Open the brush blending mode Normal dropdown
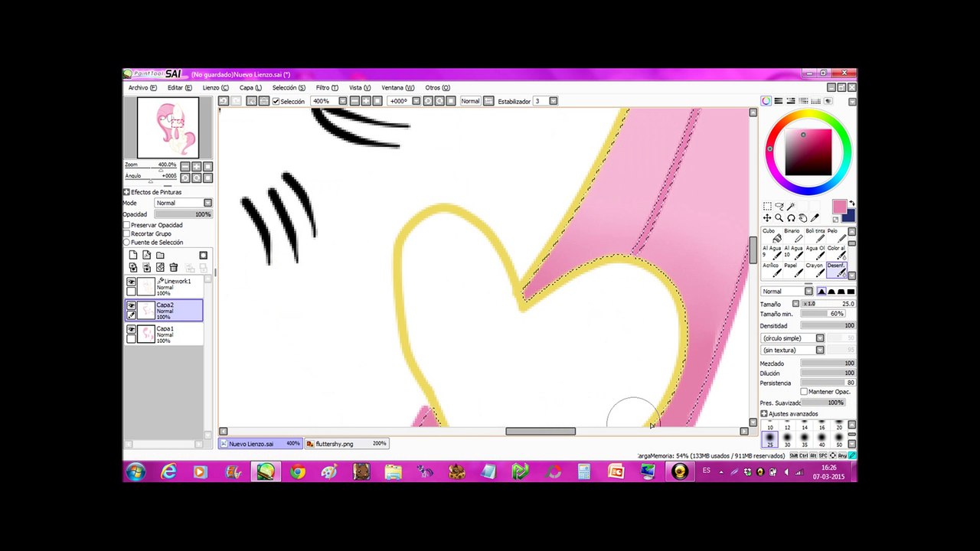980x551 pixels. pos(787,292)
